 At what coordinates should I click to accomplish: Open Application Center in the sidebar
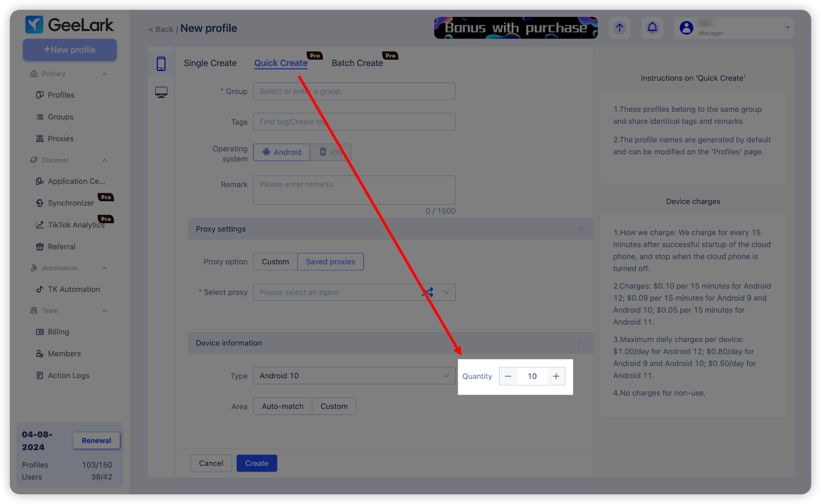(71, 181)
